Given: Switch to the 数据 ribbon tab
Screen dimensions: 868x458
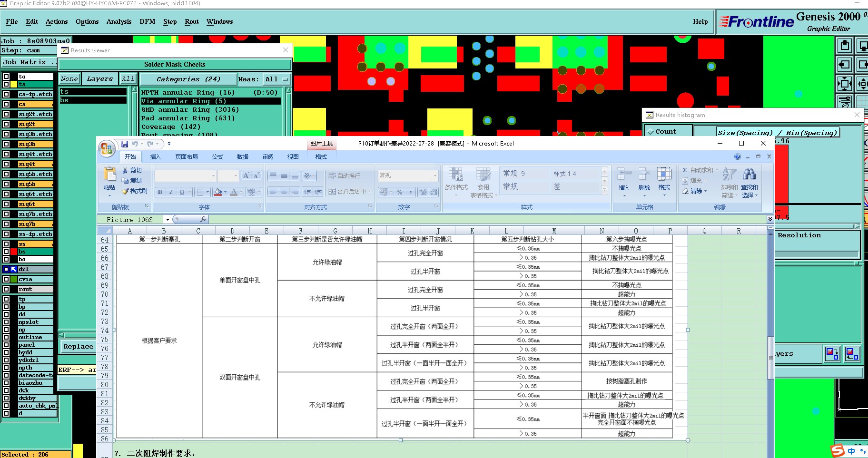Looking at the screenshot, I should click(x=243, y=157).
